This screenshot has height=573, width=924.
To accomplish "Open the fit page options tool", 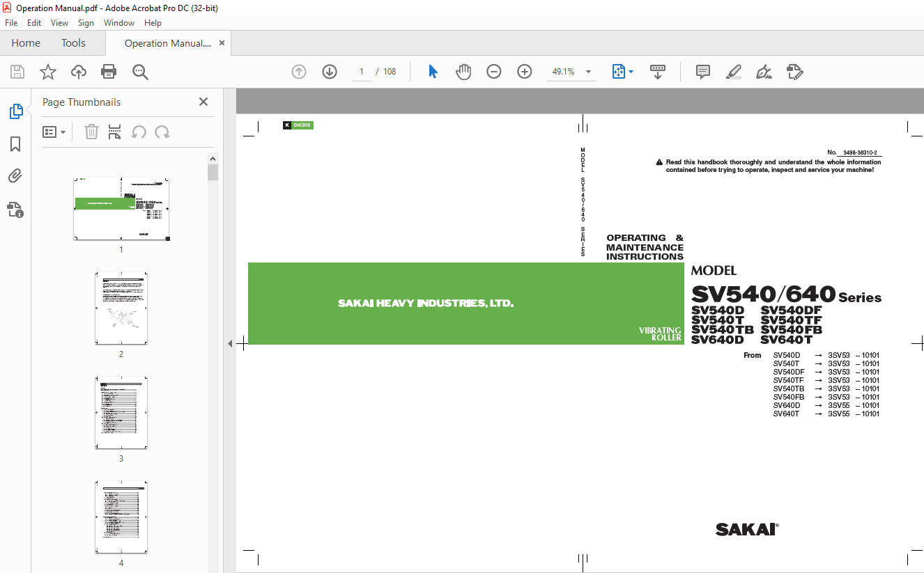I will pyautogui.click(x=622, y=72).
